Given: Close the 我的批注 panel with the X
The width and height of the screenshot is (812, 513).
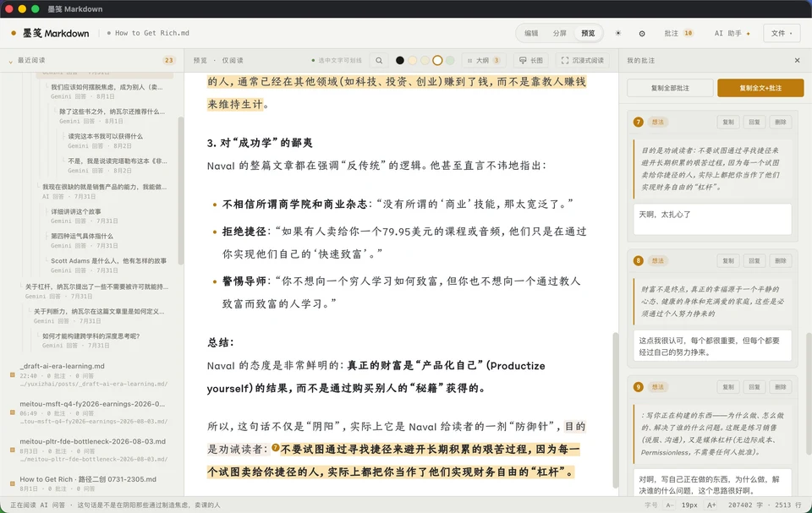Looking at the screenshot, I should (797, 61).
